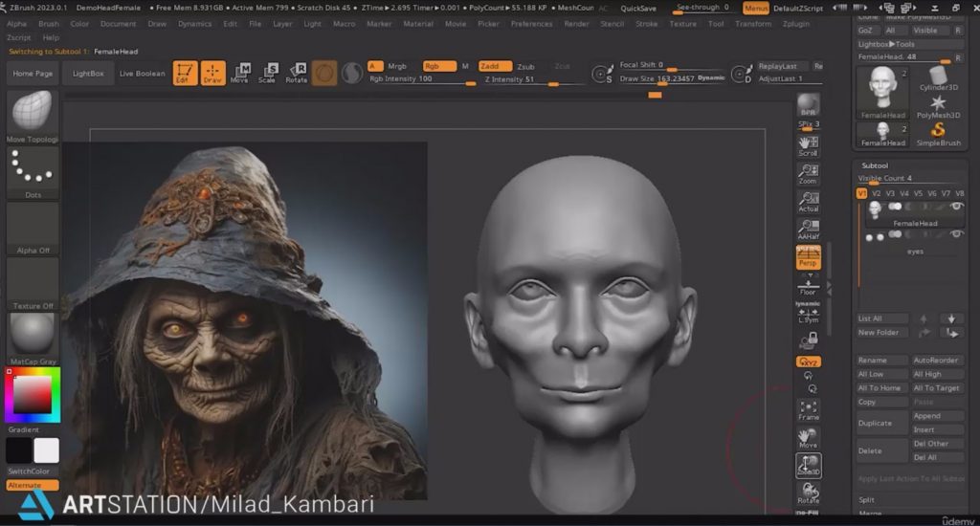Viewport: 980px width, 526px height.
Task: Toggle Rgb paint mode
Action: pyautogui.click(x=438, y=66)
